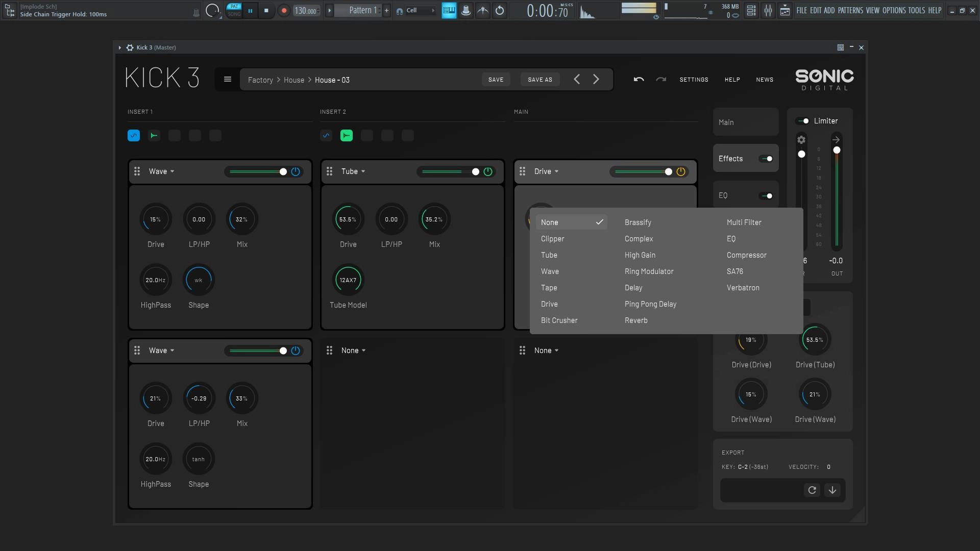Select Clipper from the effect list
The width and height of the screenshot is (980, 551).
point(552,239)
